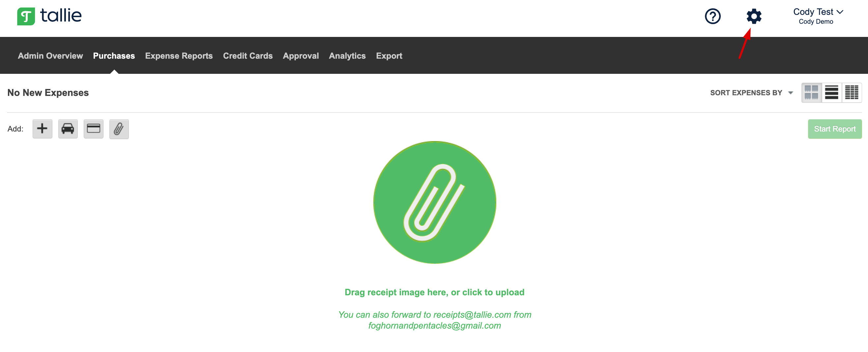
Task: Switch to list row view
Action: click(831, 93)
